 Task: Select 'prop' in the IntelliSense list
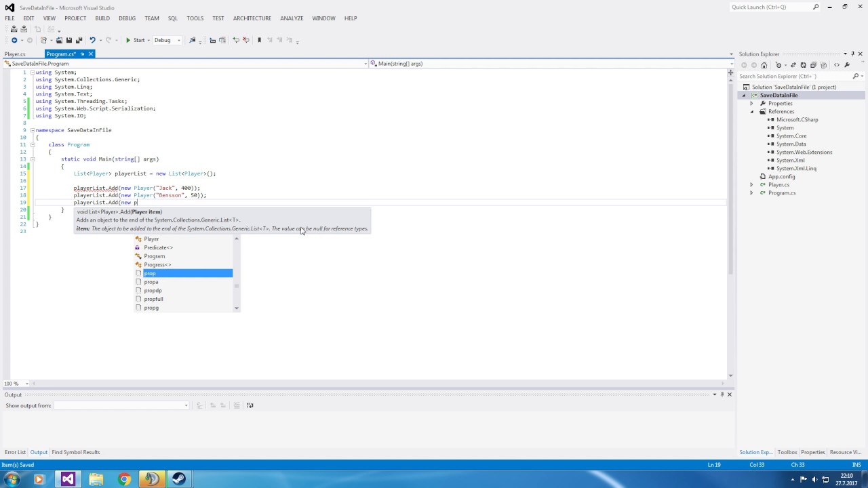[183, 273]
